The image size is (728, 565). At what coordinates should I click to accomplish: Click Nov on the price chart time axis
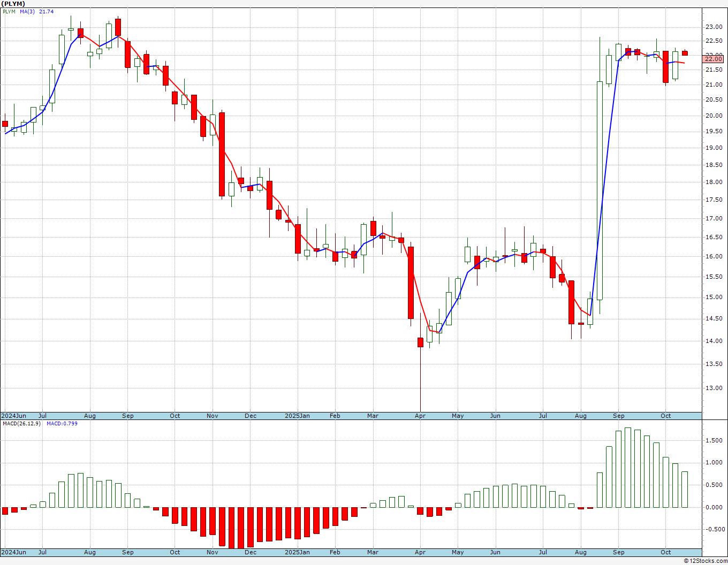[213, 416]
